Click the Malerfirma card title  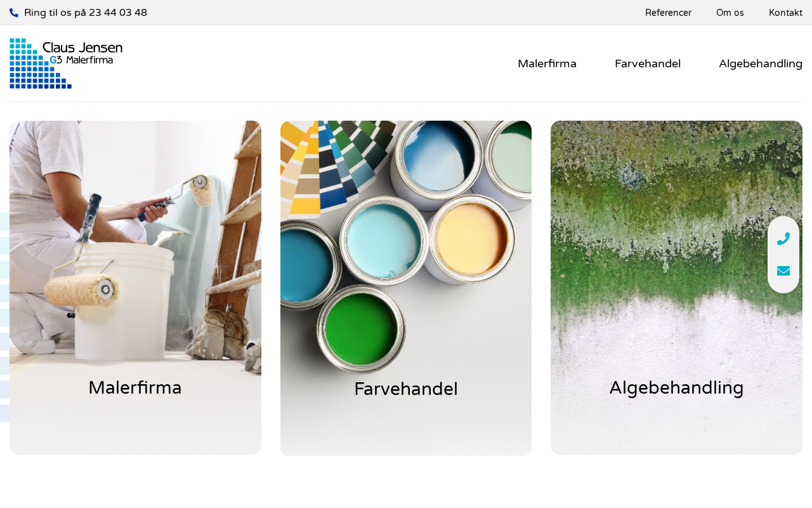135,387
